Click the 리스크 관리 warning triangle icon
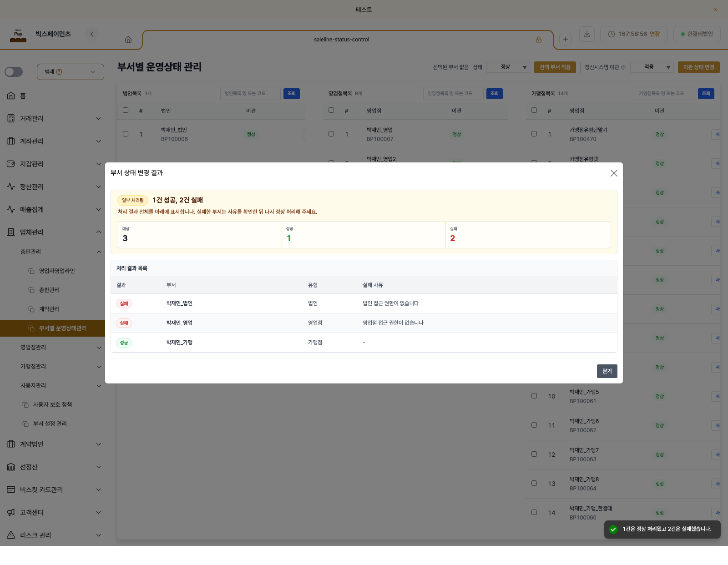The image size is (728, 565). (11, 535)
